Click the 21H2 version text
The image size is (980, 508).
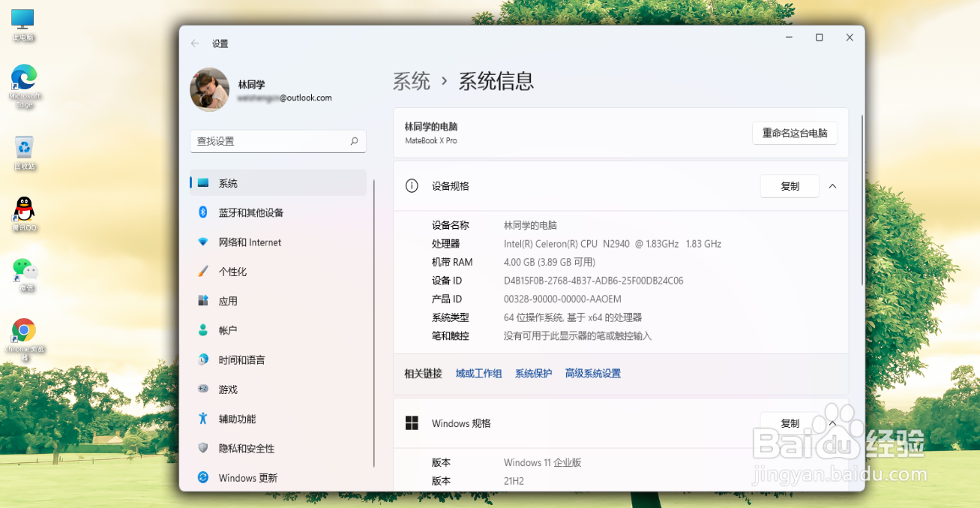click(514, 481)
